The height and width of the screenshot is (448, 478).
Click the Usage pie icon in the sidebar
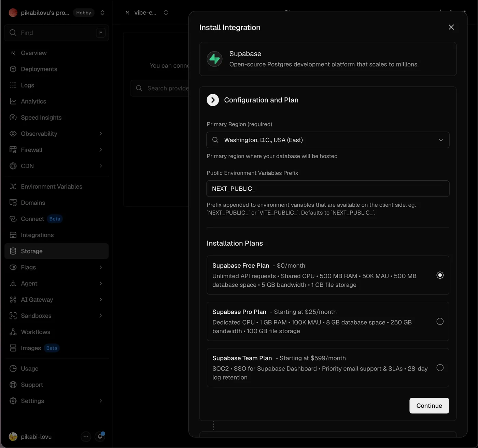(x=13, y=368)
